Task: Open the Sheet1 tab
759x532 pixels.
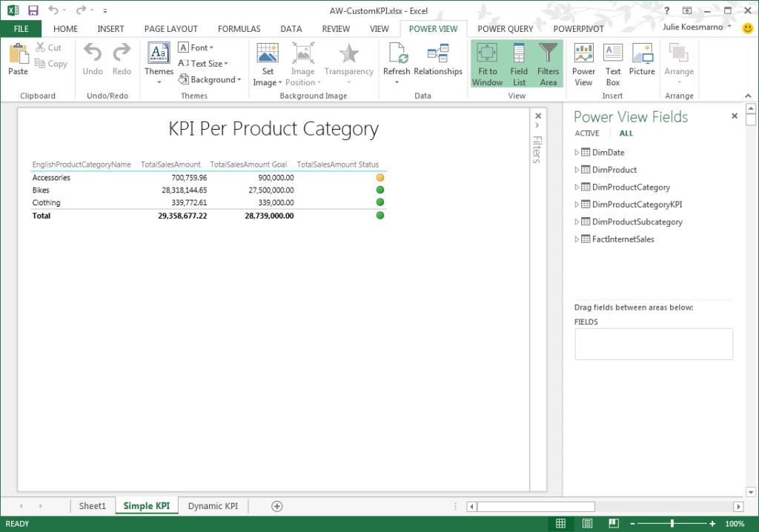Action: (x=93, y=506)
